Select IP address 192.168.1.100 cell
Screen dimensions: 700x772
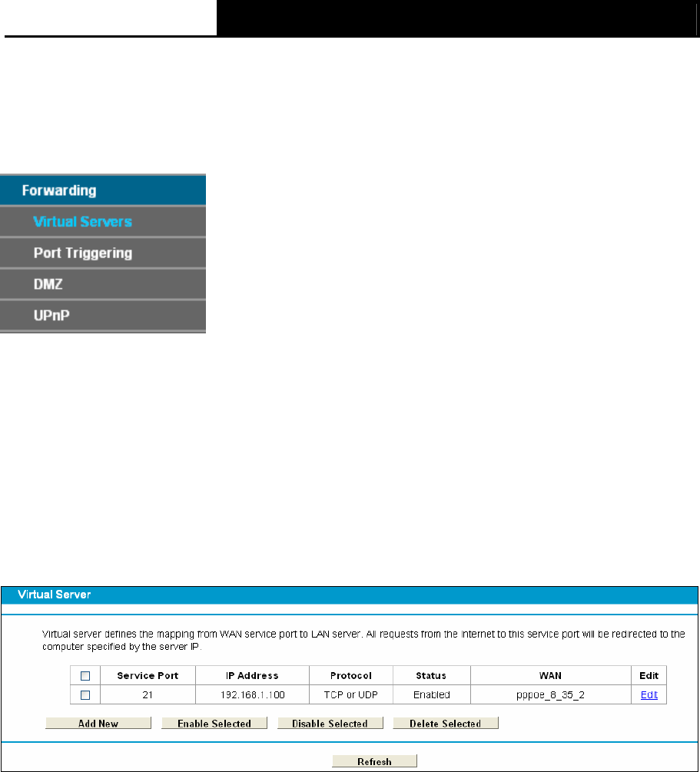[252, 694]
